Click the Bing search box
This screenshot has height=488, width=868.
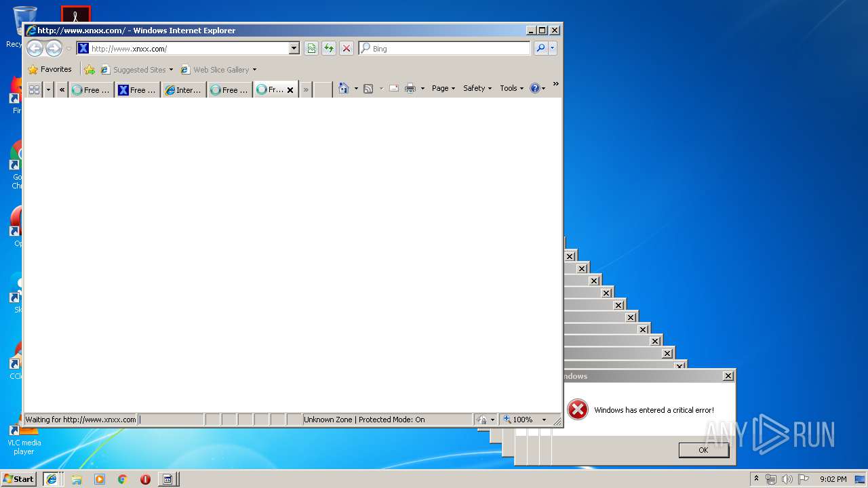click(445, 48)
